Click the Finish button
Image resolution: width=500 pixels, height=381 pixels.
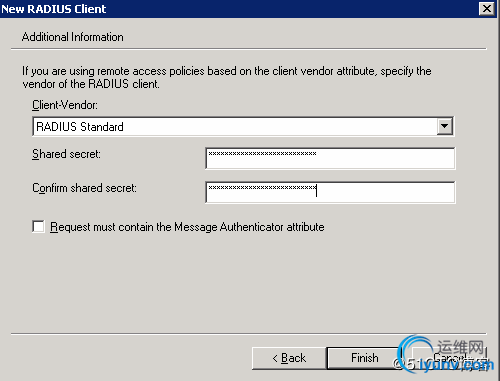coord(365,358)
